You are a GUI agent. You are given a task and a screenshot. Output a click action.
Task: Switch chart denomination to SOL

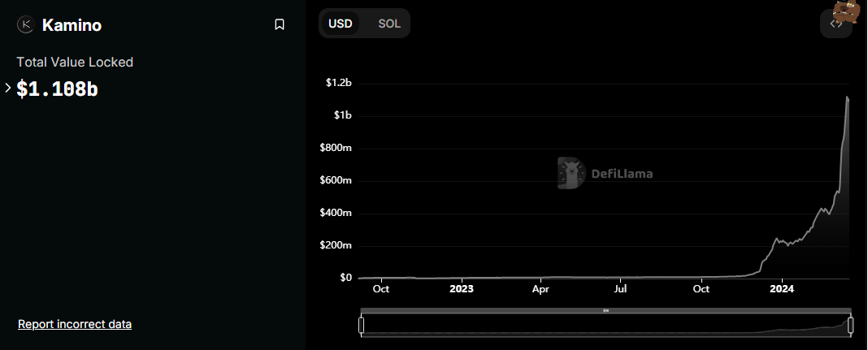[389, 24]
